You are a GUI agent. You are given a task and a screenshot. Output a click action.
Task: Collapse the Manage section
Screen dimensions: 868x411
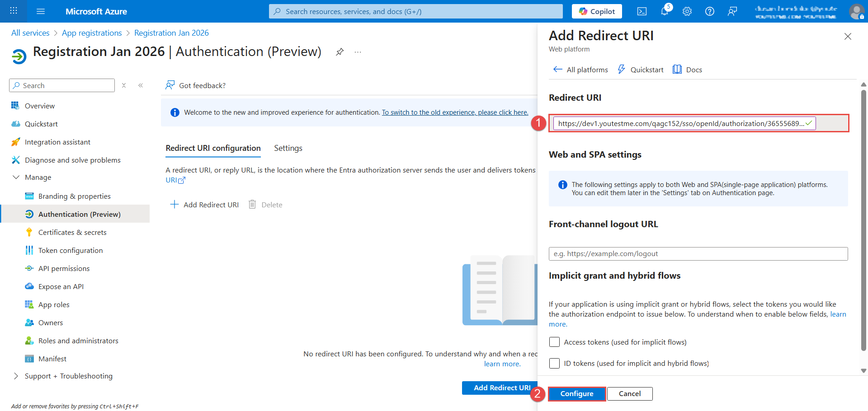(16, 177)
